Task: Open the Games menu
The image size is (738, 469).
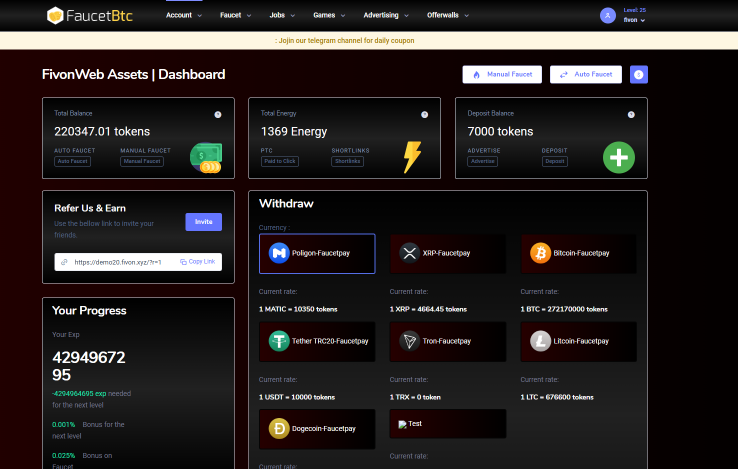Action: click(x=328, y=15)
